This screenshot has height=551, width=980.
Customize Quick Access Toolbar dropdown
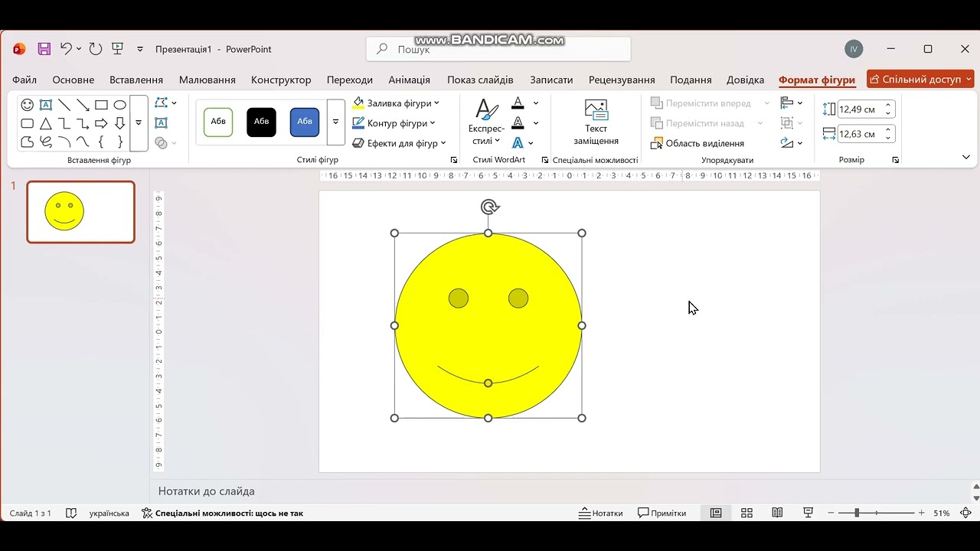point(140,49)
